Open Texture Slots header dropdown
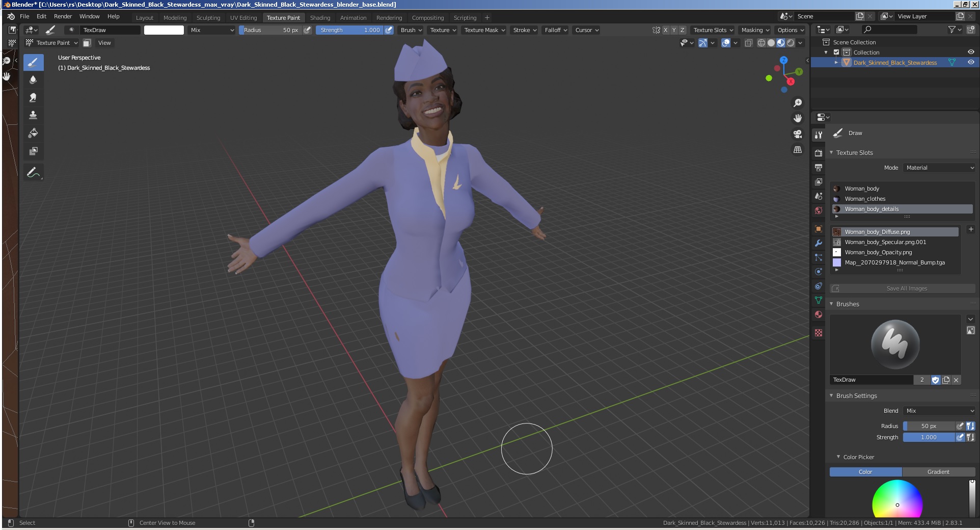Viewport: 980px width, 530px height. [713, 30]
